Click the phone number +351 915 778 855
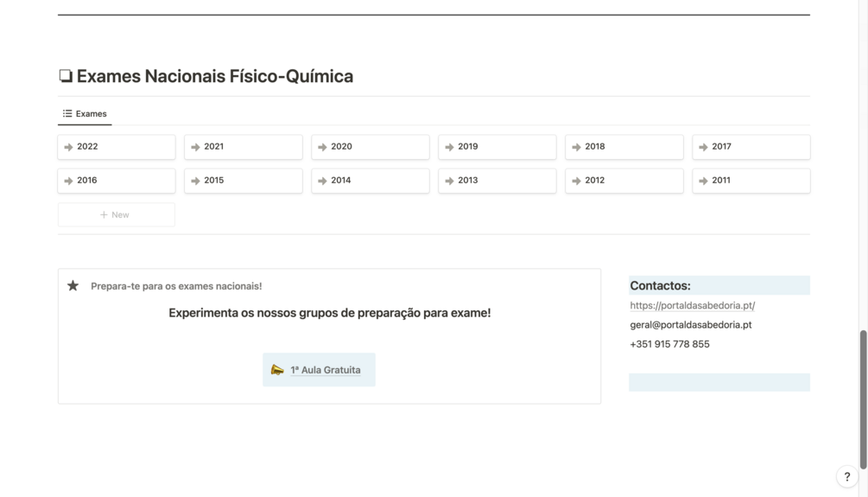The width and height of the screenshot is (868, 497). click(x=669, y=344)
